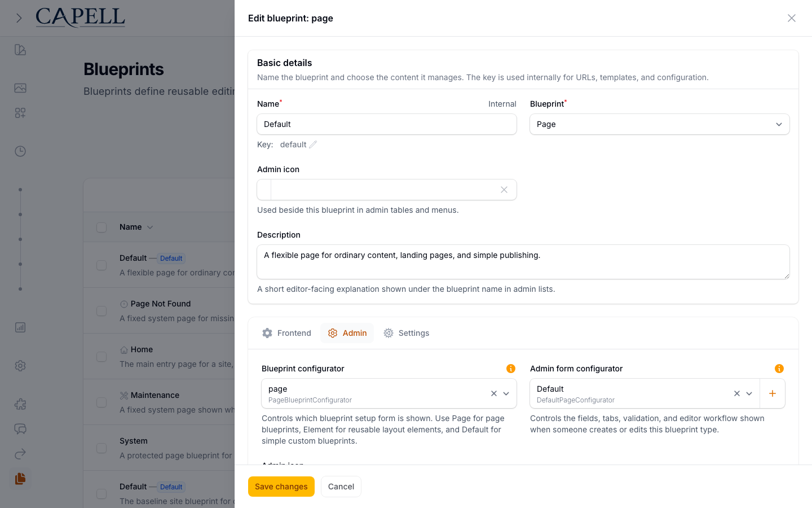Switch to the Frontend tab
812x508 pixels.
[286, 333]
